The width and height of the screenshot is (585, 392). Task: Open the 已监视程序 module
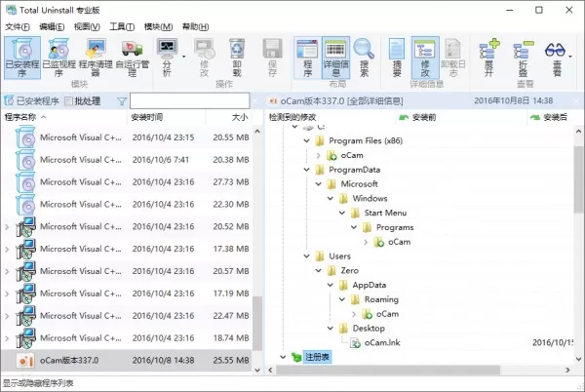pos(58,58)
